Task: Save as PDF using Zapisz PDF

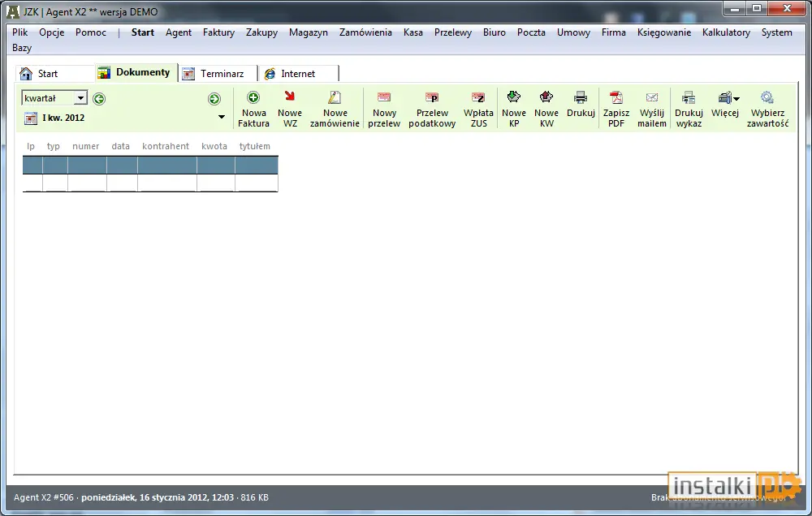Action: pyautogui.click(x=615, y=110)
